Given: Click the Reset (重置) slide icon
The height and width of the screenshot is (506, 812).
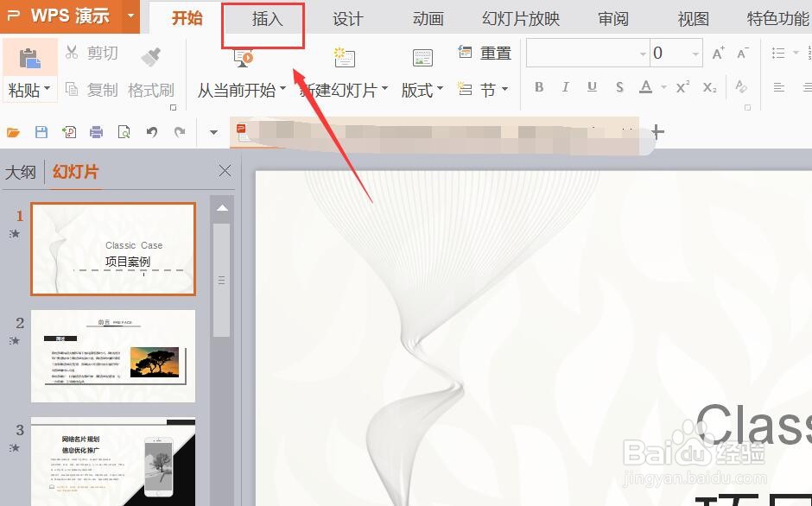Looking at the screenshot, I should [465, 52].
